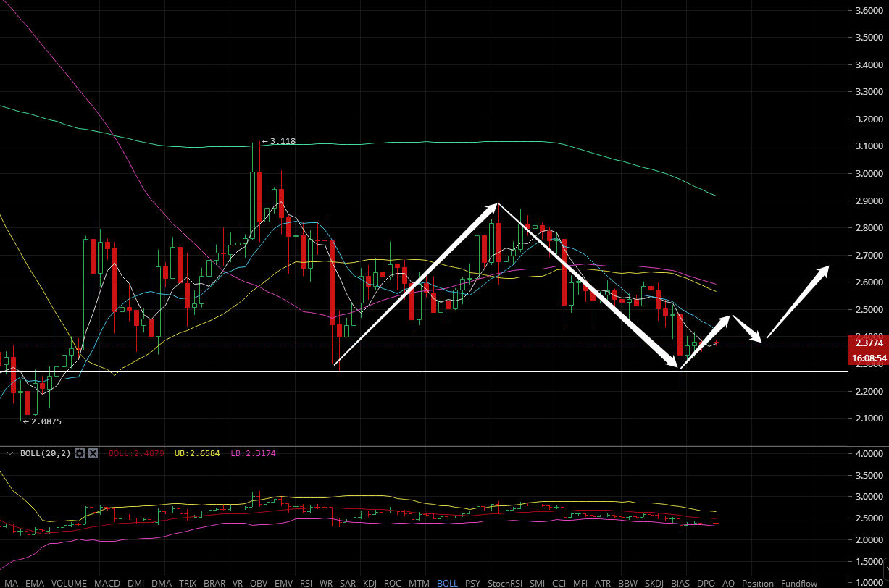Viewport: 889px width, 588px height.
Task: Click the 3.118 high price marker
Action: click(x=282, y=142)
